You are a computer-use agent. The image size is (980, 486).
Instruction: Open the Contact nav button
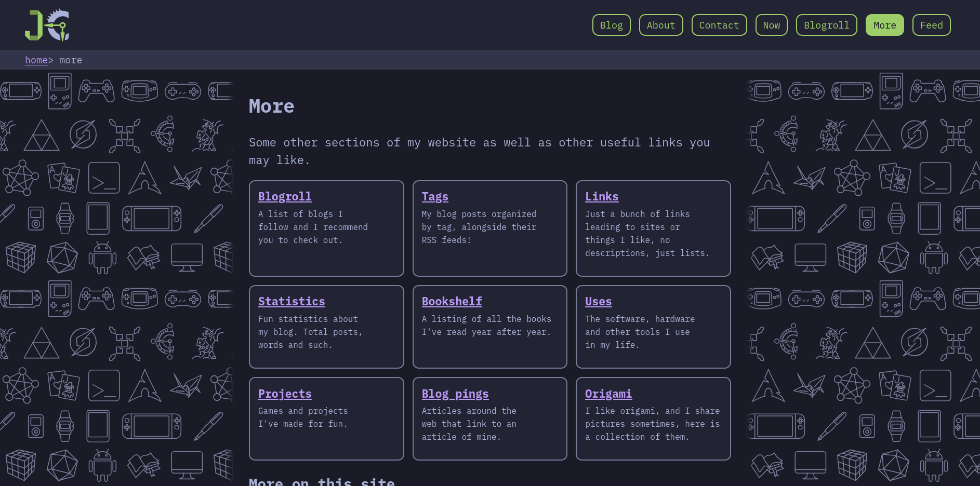pyautogui.click(x=719, y=25)
